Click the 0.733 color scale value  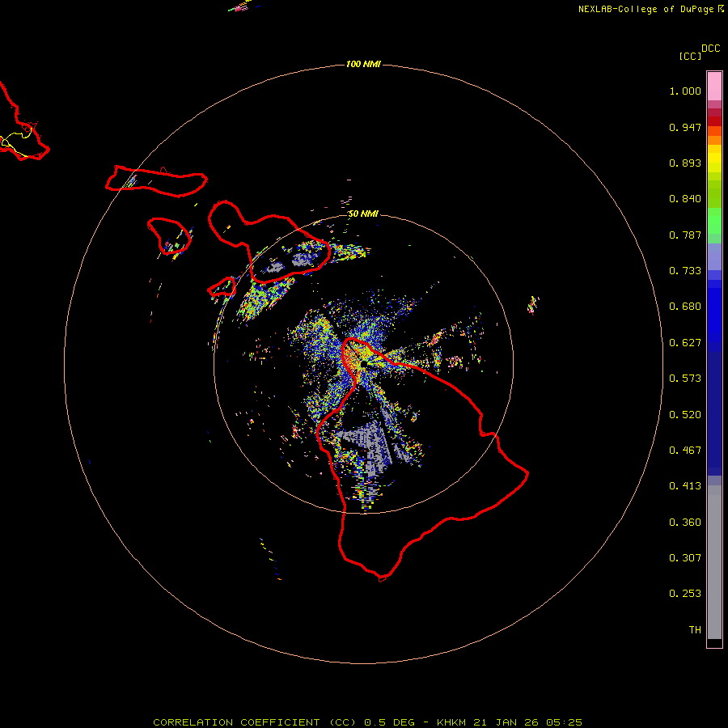(x=685, y=271)
